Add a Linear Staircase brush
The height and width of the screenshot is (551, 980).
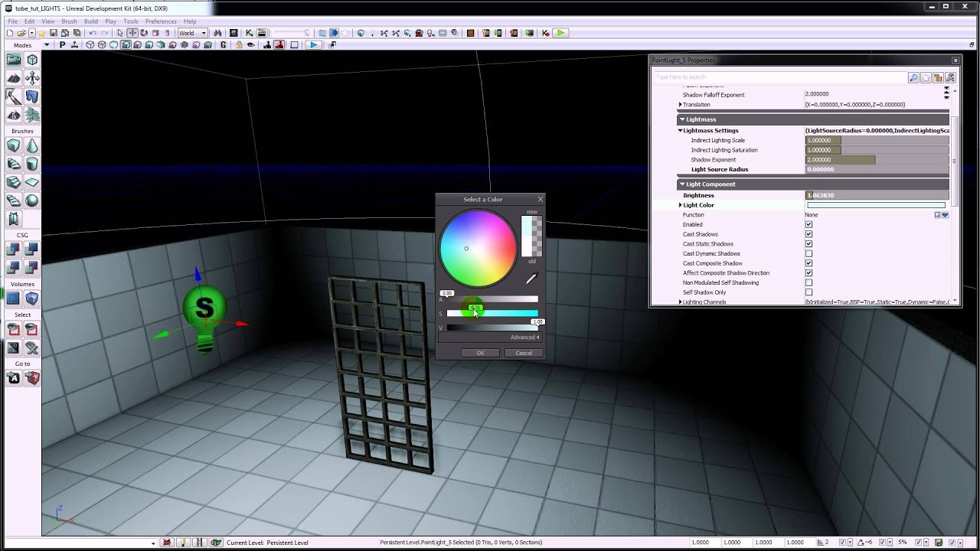click(14, 182)
